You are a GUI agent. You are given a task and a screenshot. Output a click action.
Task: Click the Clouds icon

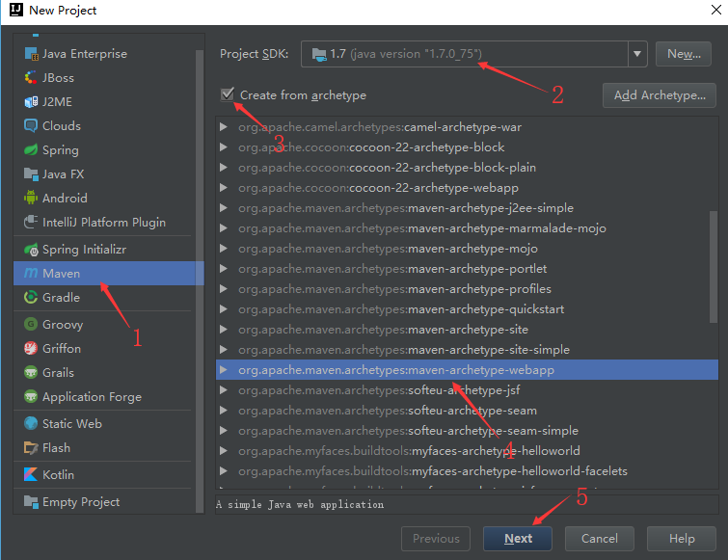(x=31, y=125)
